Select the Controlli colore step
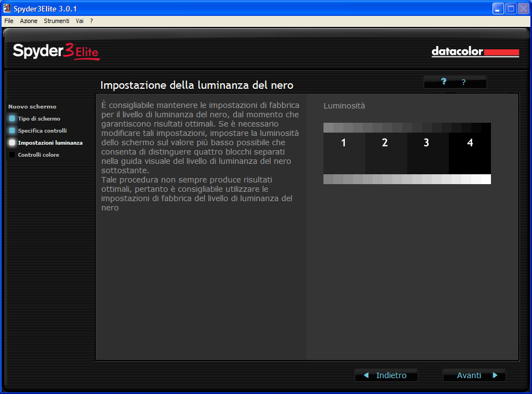Image resolution: width=532 pixels, height=394 pixels. tap(38, 155)
